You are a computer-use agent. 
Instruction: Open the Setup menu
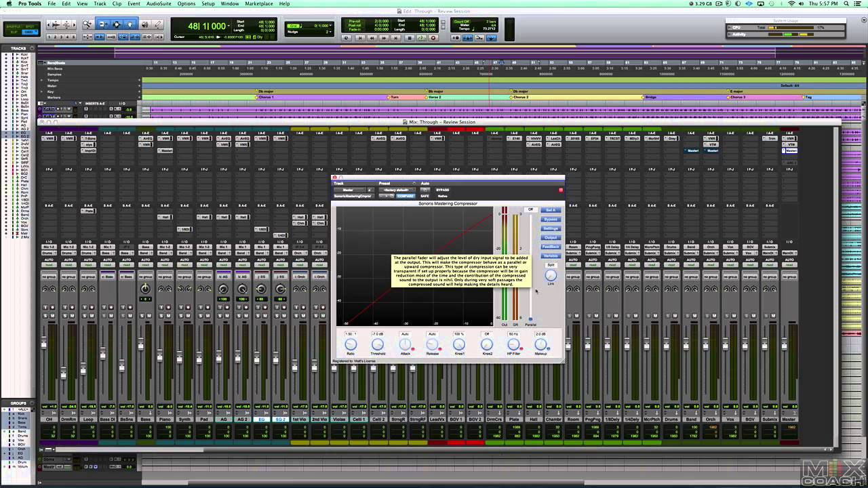208,3
